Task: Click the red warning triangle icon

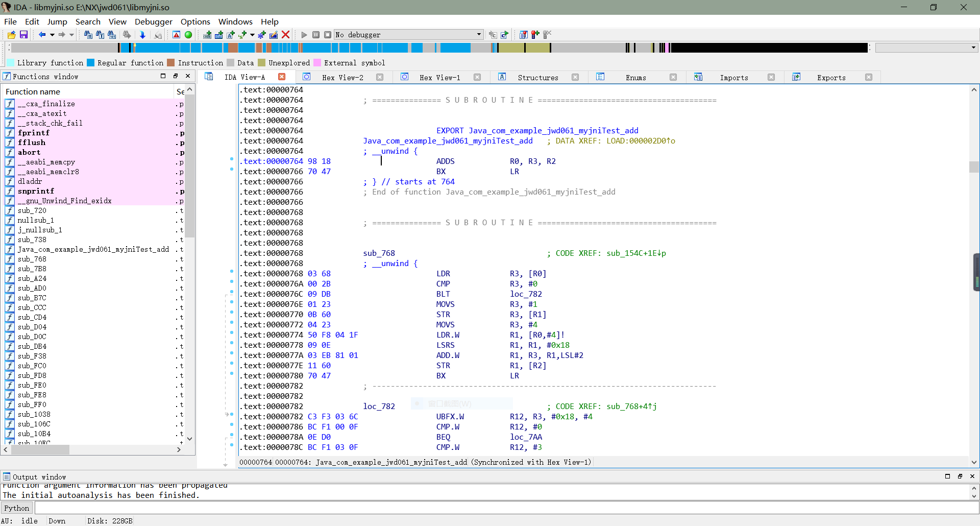Action: click(x=176, y=35)
